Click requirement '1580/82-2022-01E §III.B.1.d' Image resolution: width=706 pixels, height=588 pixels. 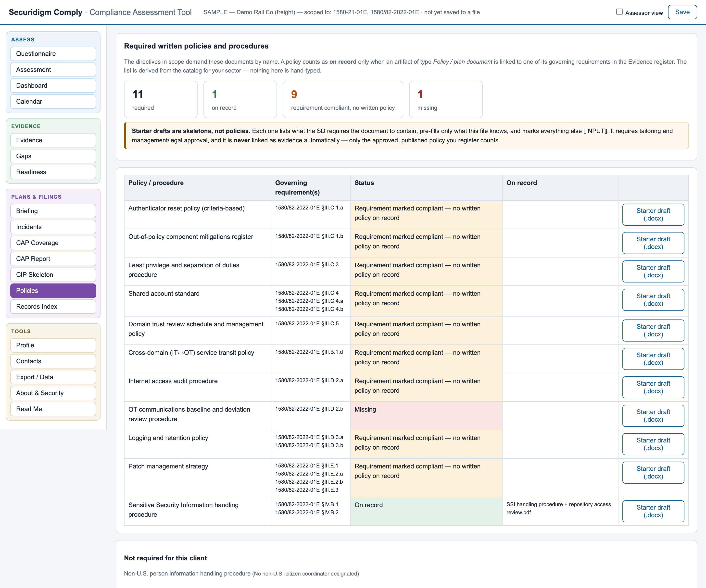(x=309, y=352)
